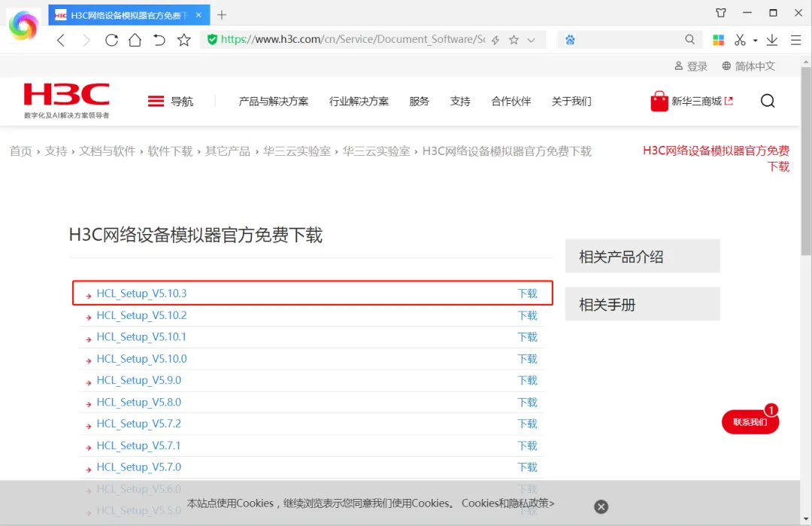Open the 支持 menu item

tap(460, 101)
